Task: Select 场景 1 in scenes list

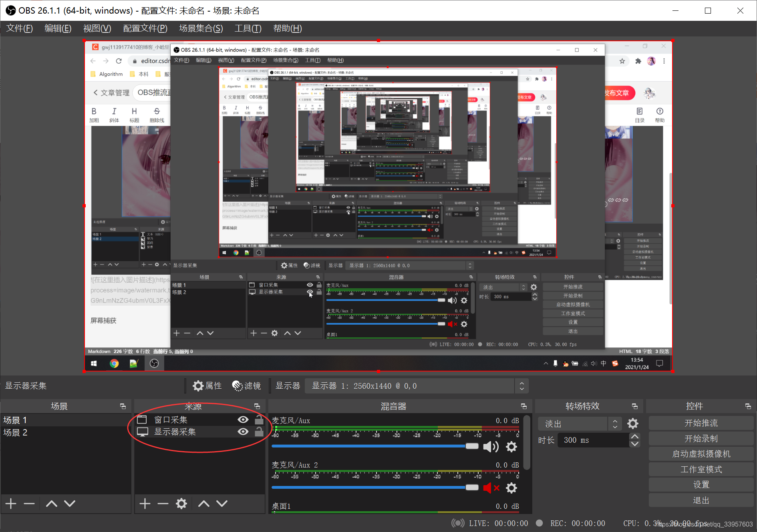Action: (66, 420)
